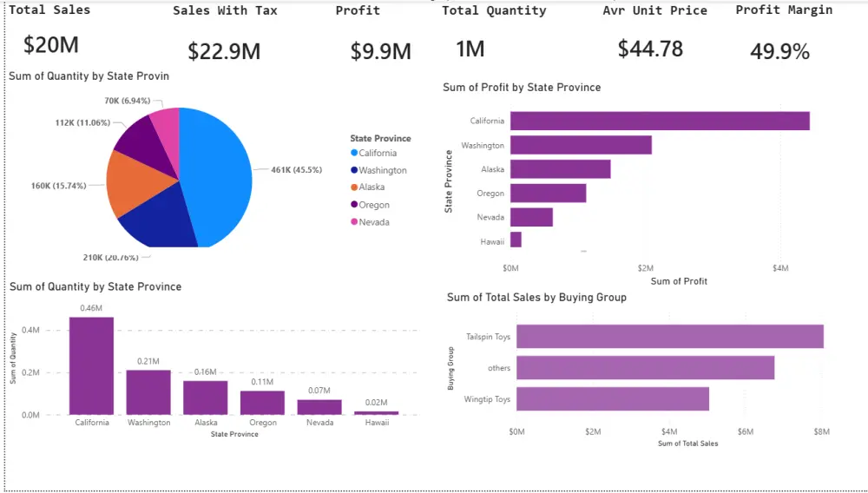Screen dimensions: 868x493
Task: Click the Oregon column in quantity chart
Action: (262, 403)
